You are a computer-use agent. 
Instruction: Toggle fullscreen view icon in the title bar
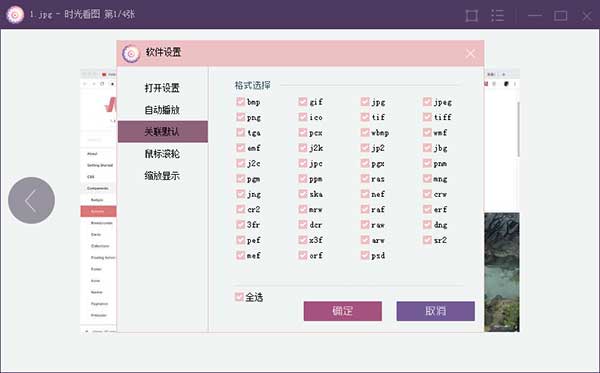(x=471, y=16)
